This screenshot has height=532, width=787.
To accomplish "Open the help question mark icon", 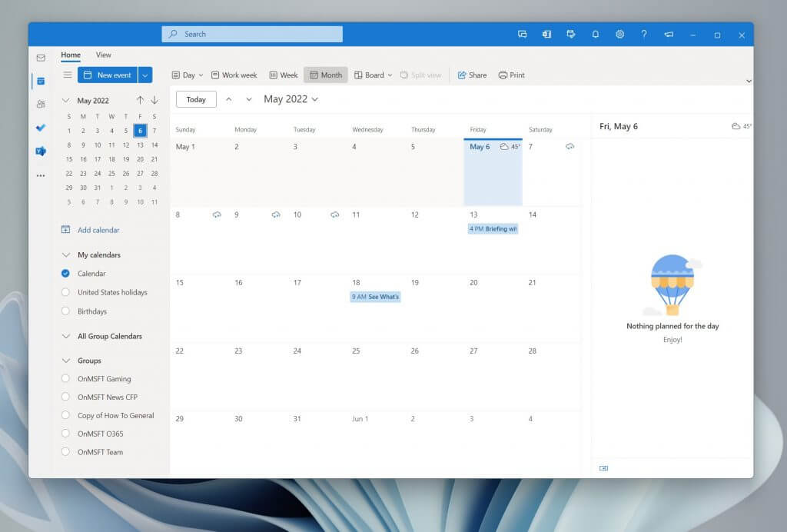I will pos(644,34).
